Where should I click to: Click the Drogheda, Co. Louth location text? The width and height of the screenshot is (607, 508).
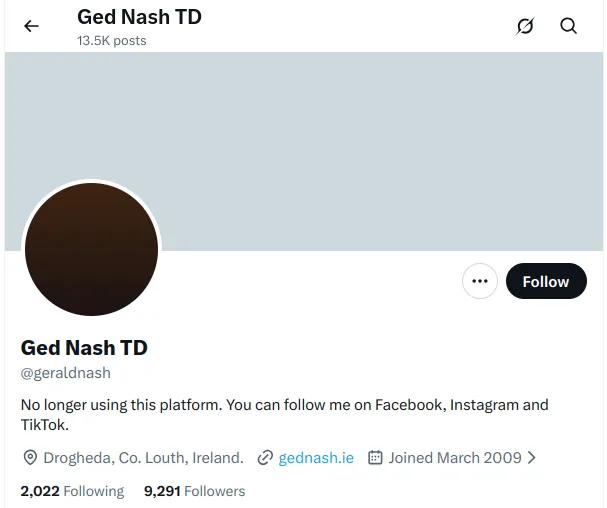(143, 458)
